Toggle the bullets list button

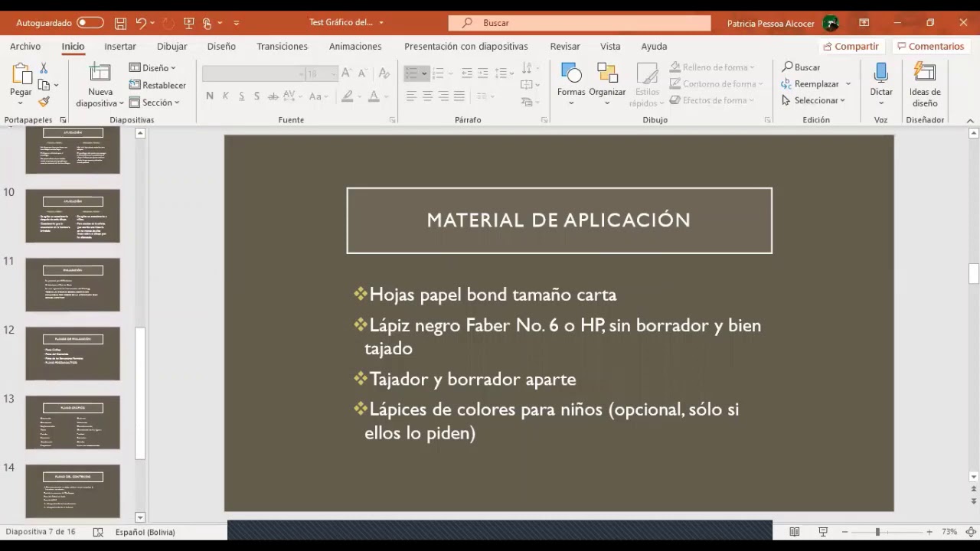click(411, 73)
